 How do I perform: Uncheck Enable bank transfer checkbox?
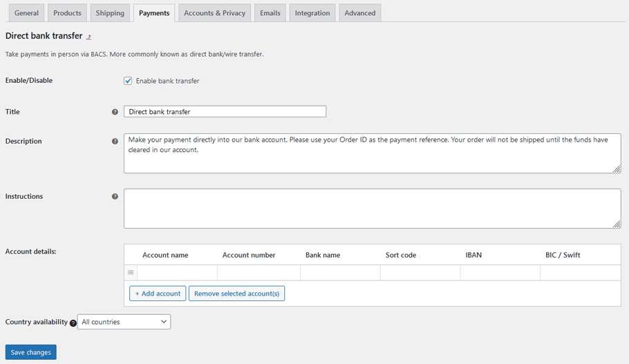pos(128,81)
